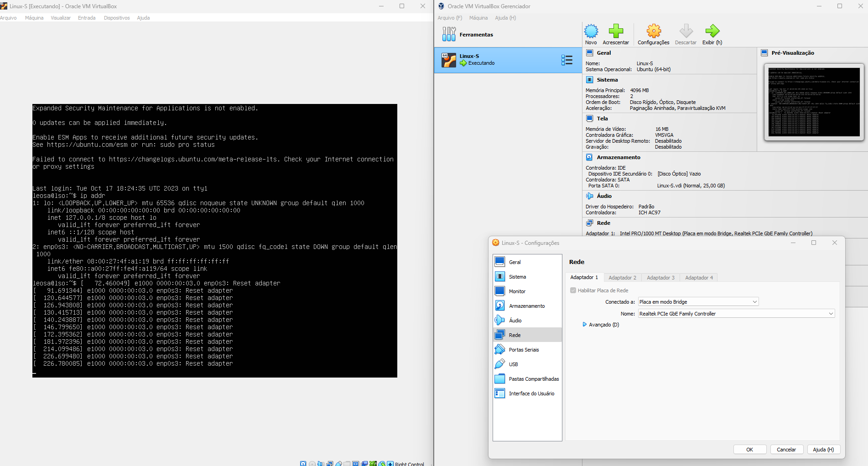The height and width of the screenshot is (466, 868).
Task: Open Portas Seriais category in Configurações
Action: pyautogui.click(x=527, y=350)
